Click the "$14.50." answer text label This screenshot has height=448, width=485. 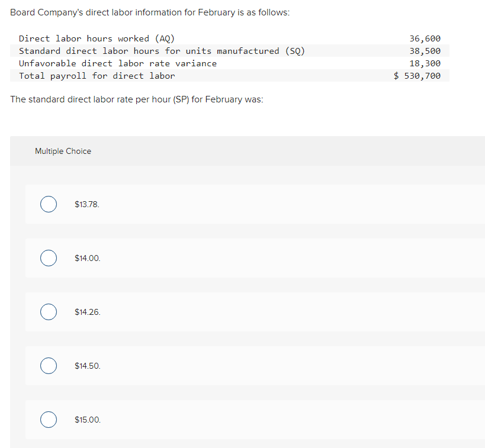tap(88, 366)
